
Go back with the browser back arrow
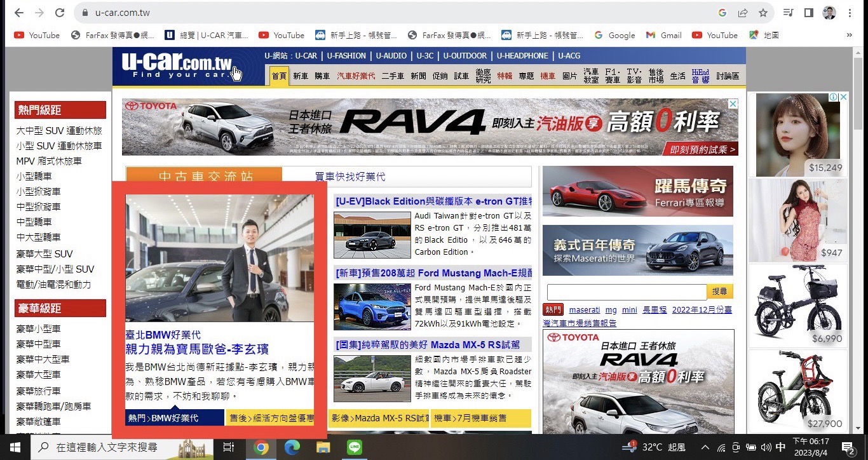pyautogui.click(x=19, y=13)
